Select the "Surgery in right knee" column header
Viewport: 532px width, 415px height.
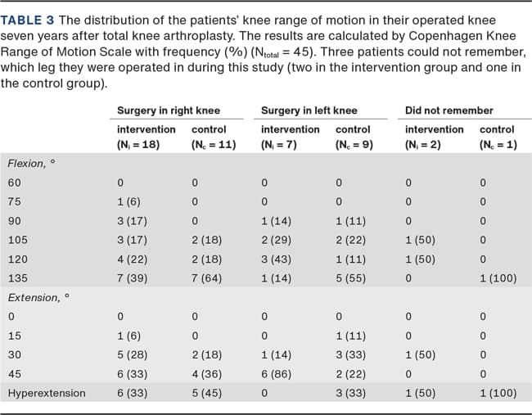tap(168, 110)
